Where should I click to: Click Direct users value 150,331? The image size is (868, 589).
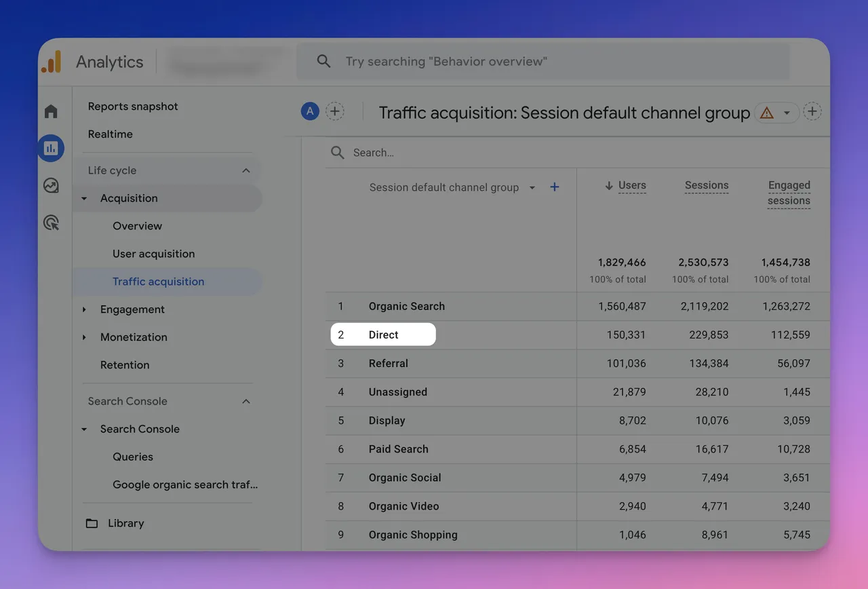(x=626, y=335)
